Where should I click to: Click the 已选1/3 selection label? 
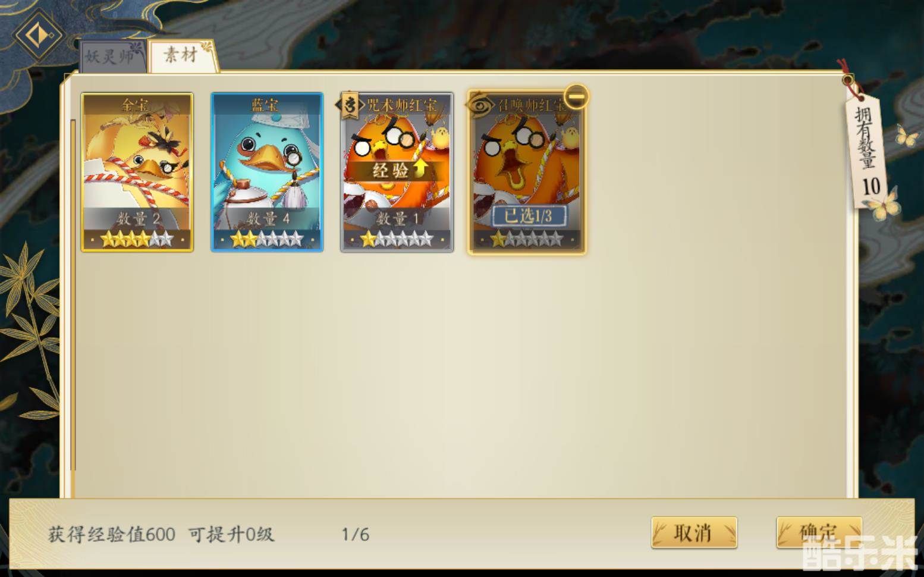[528, 216]
